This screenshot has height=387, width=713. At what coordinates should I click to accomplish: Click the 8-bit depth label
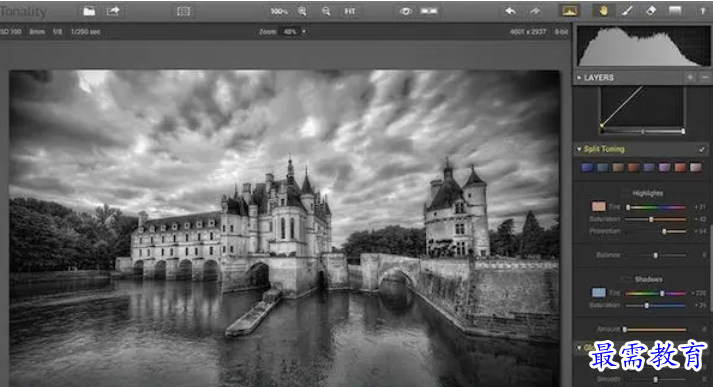[561, 32]
